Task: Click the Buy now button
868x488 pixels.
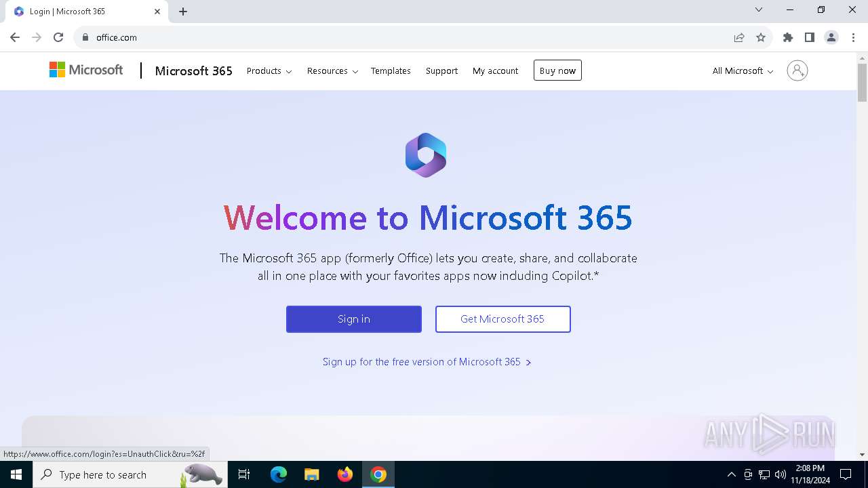Action: pyautogui.click(x=557, y=70)
